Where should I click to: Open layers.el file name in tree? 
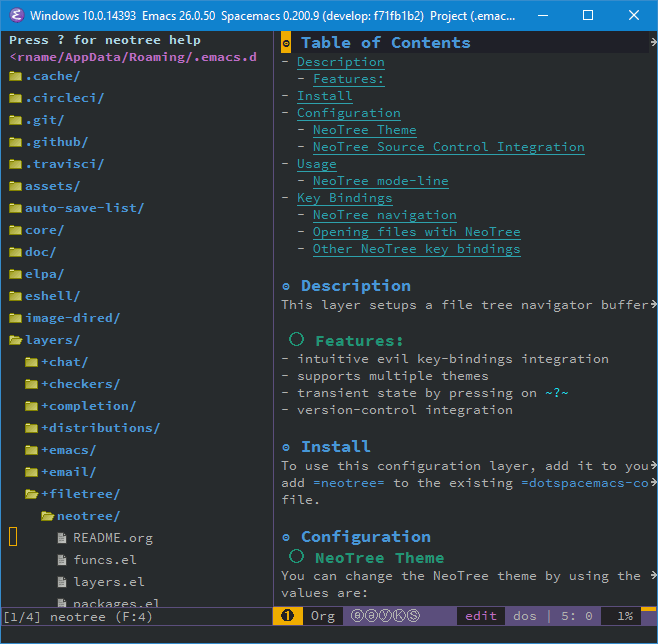pos(109,582)
